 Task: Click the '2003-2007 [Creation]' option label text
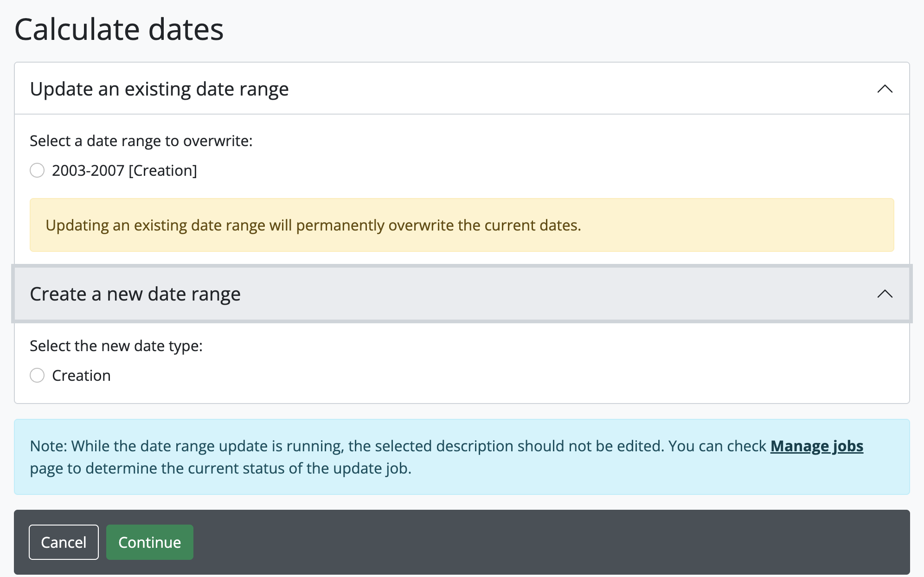click(124, 171)
